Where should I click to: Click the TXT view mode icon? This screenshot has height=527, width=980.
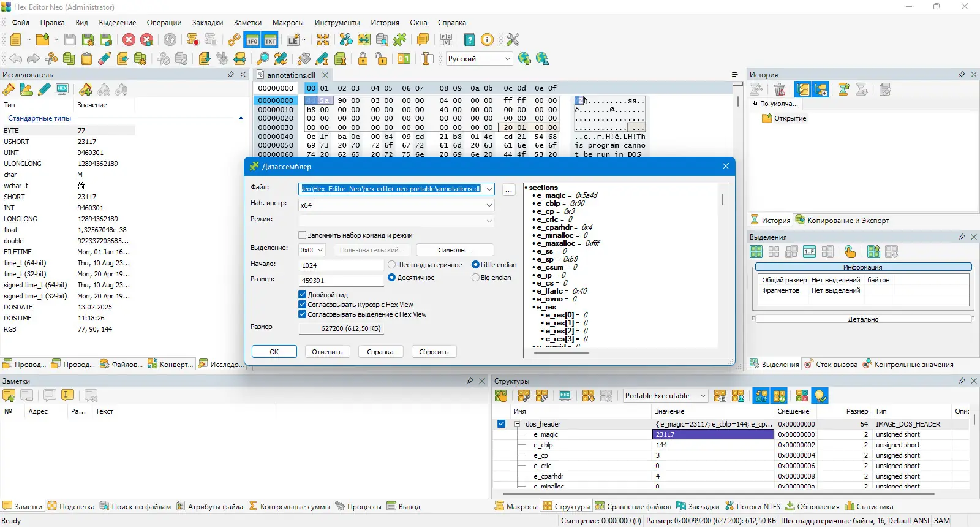(270, 40)
